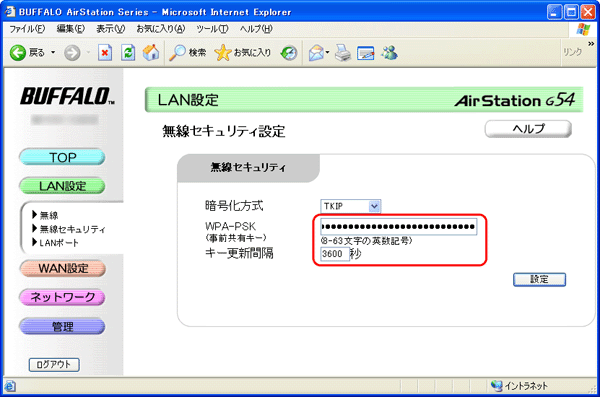Viewport: 600px width, 397px height.
Task: Expand the Mail icon dropdown arrow
Action: (x=327, y=52)
